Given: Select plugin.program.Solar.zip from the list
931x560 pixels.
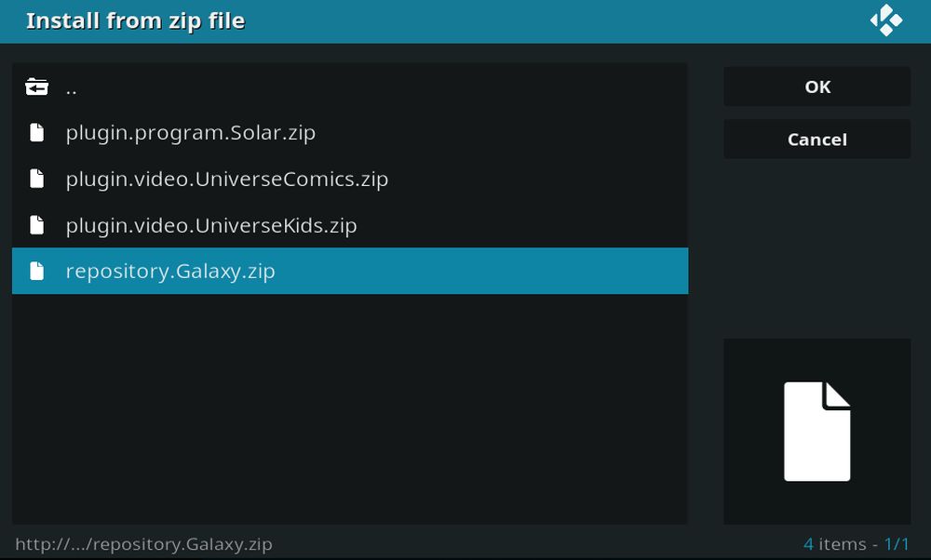Looking at the screenshot, I should coord(190,133).
